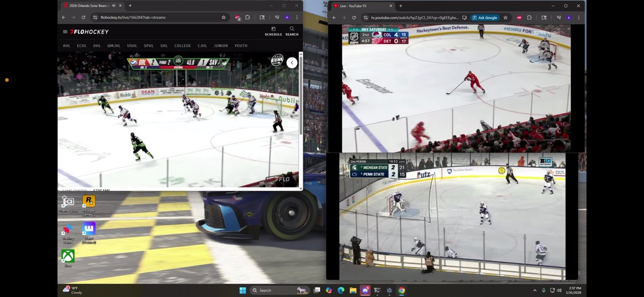Bookmark the FloHockey page with star
The image size is (644, 297).
pos(223,17)
